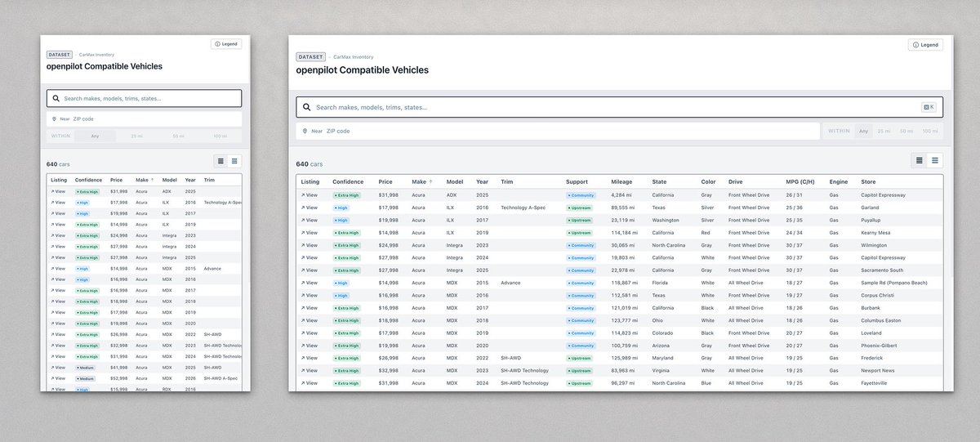Switch to compact row density in narrow window
980x442 pixels.
coord(220,162)
